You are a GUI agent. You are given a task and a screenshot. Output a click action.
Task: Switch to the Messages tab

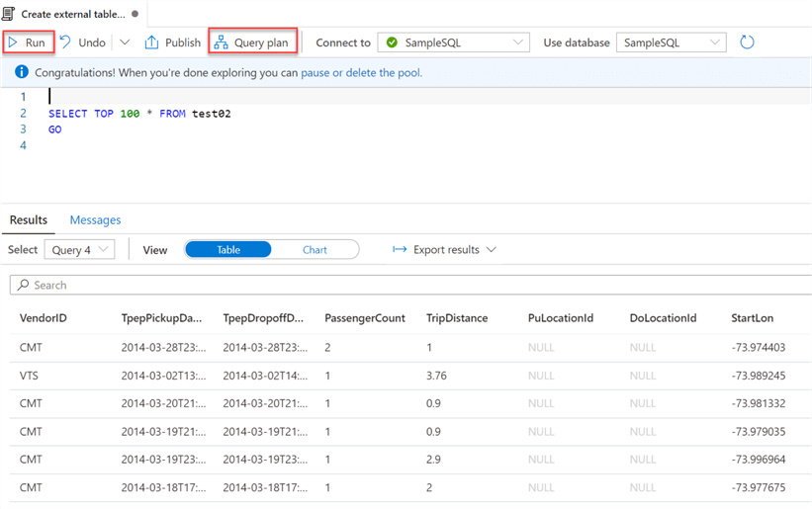95,220
